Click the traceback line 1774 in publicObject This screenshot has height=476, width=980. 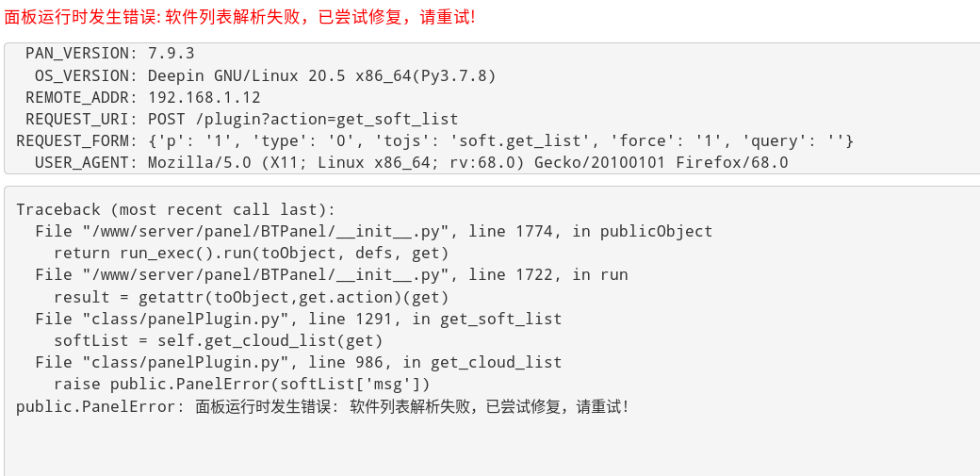[x=373, y=231]
